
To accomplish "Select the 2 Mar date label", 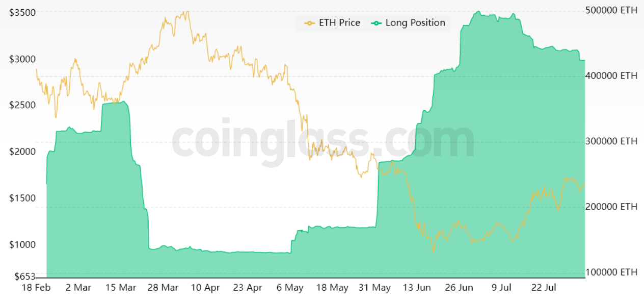I will pos(78,288).
